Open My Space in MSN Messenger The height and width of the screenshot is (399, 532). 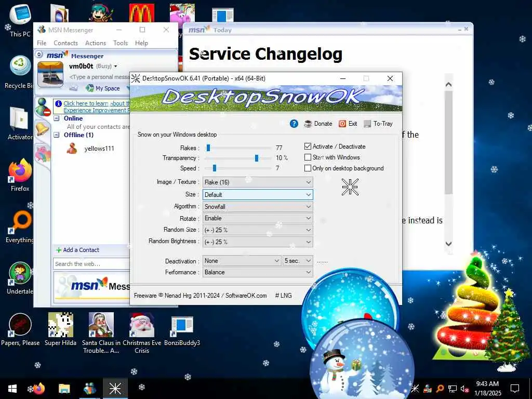[103, 88]
